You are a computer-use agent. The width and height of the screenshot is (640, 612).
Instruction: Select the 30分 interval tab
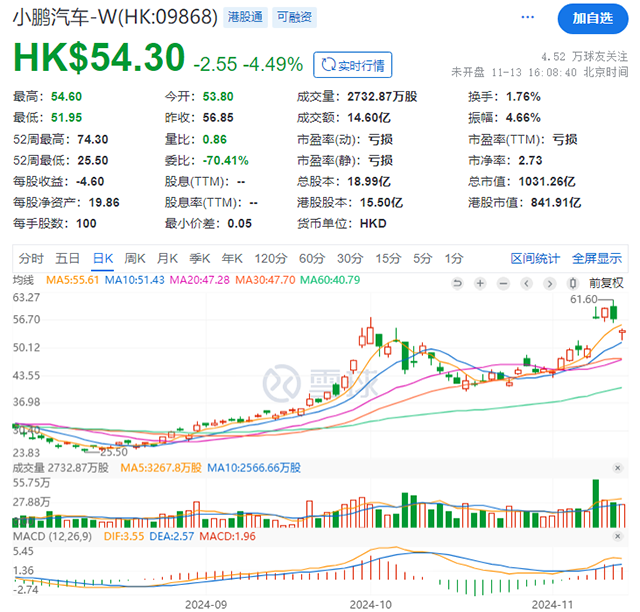[350, 258]
